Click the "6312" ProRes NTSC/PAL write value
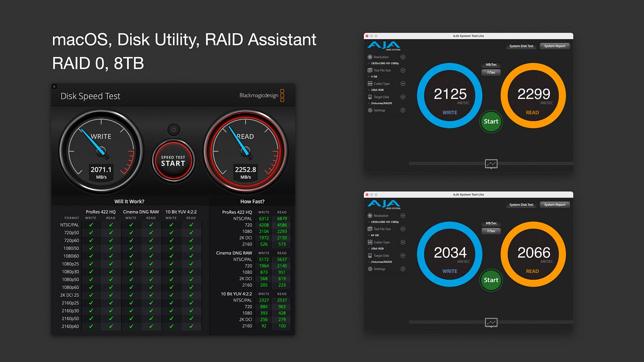The width and height of the screenshot is (644, 362). click(x=264, y=219)
